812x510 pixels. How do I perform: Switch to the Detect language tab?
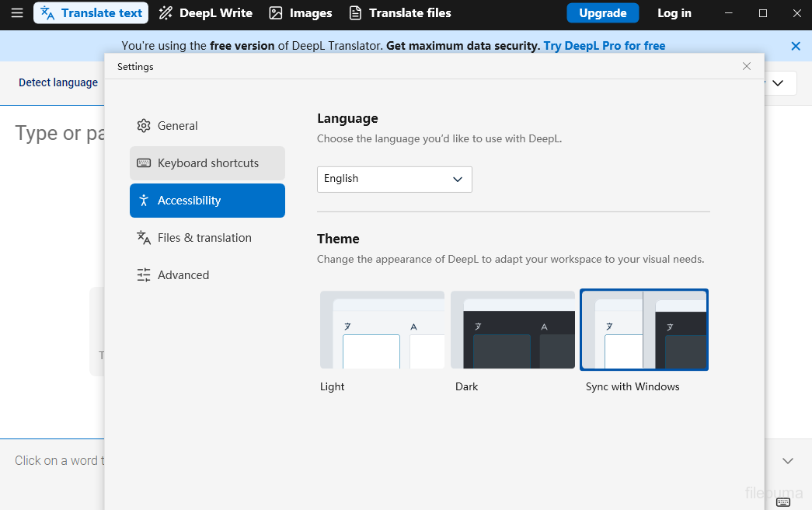pyautogui.click(x=58, y=82)
